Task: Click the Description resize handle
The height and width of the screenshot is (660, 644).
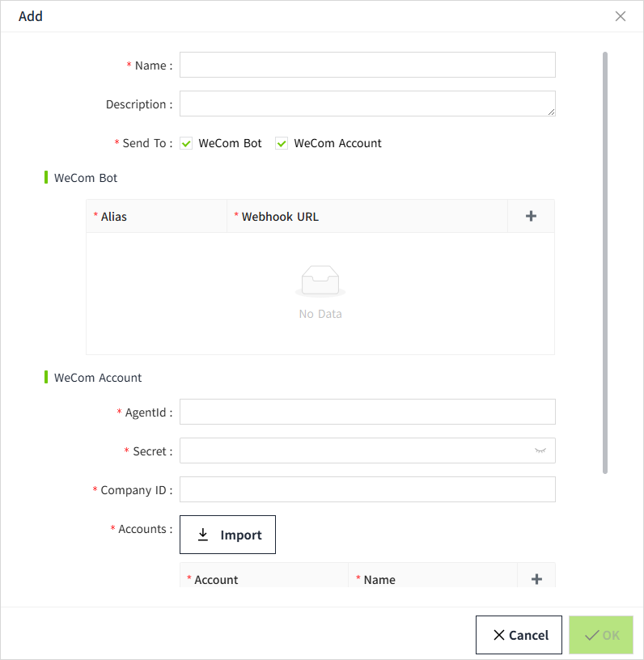Action: 552,112
